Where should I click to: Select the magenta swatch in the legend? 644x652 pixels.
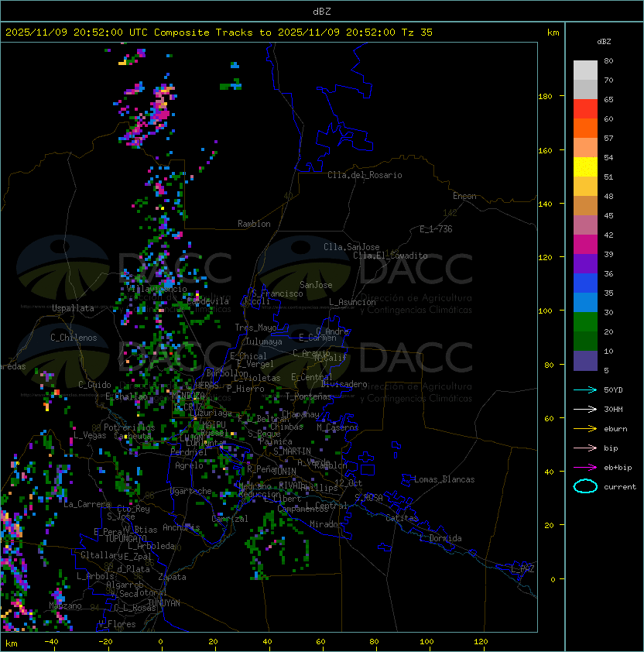585,245
